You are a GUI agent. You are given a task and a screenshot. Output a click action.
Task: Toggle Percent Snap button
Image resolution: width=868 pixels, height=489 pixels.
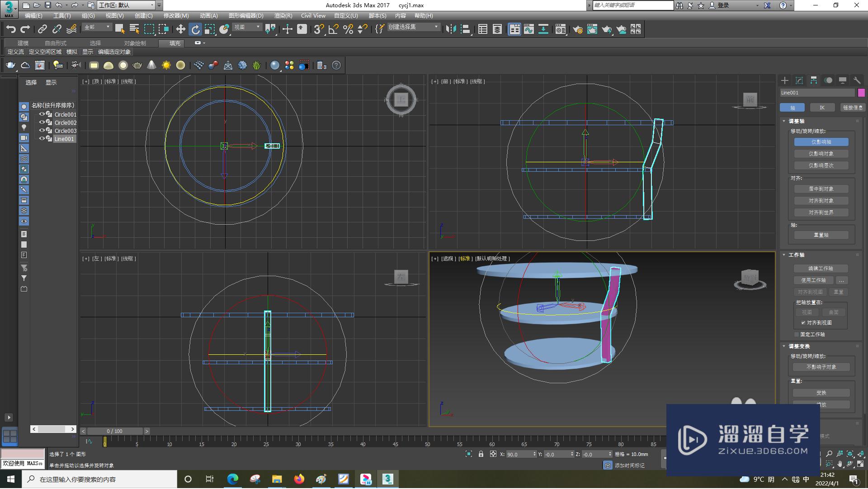coord(348,29)
